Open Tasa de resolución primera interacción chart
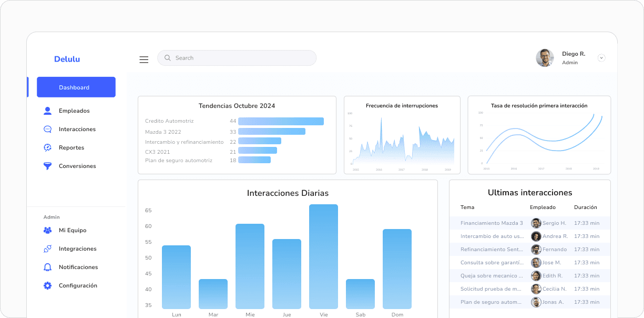Screen dimensions: 644x318 click(539, 135)
